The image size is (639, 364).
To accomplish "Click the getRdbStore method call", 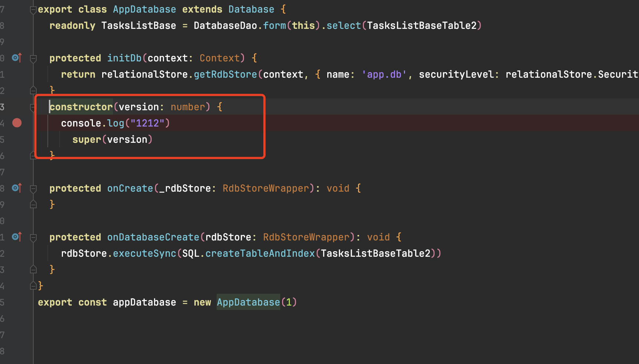I will (x=225, y=74).
